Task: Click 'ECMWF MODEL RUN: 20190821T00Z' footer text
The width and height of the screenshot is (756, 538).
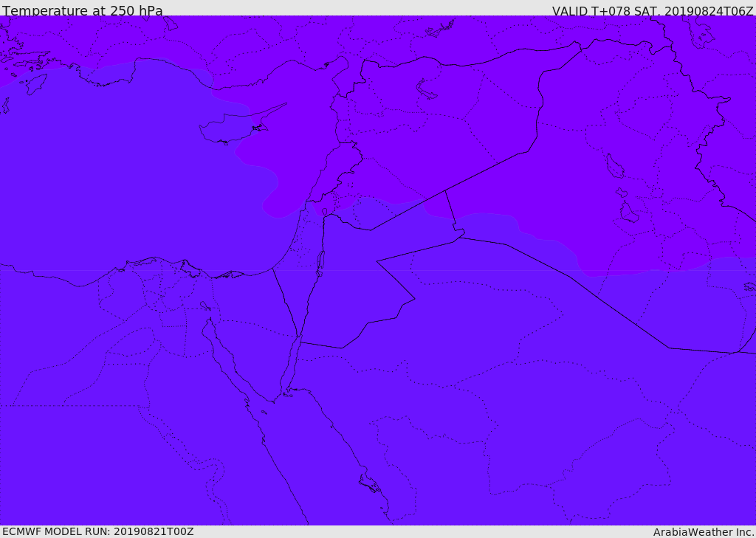Action: [x=98, y=531]
